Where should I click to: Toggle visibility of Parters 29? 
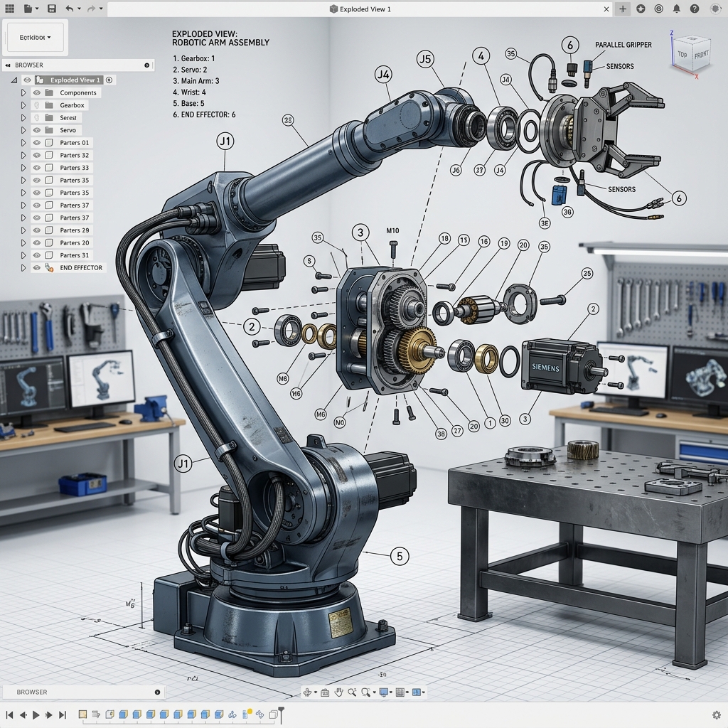click(x=37, y=230)
